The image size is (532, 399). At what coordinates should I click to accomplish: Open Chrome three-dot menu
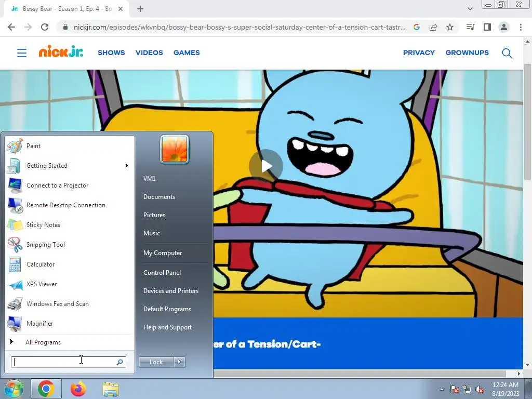(x=521, y=27)
